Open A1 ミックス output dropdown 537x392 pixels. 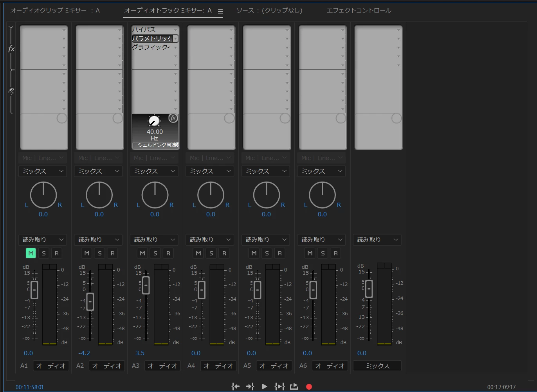click(x=43, y=171)
